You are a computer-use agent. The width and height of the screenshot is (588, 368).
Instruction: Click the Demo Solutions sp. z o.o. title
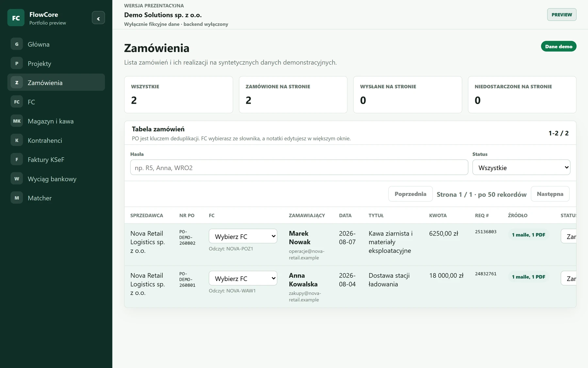163,15
